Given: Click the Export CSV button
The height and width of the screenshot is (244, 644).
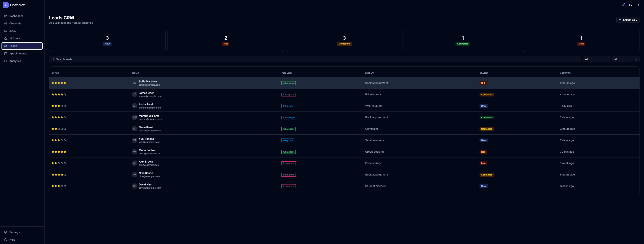Looking at the screenshot, I should click(628, 20).
